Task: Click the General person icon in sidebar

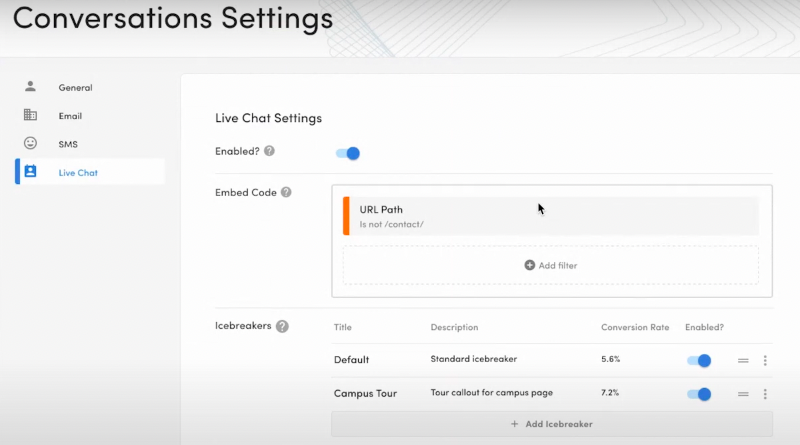Action: point(30,87)
